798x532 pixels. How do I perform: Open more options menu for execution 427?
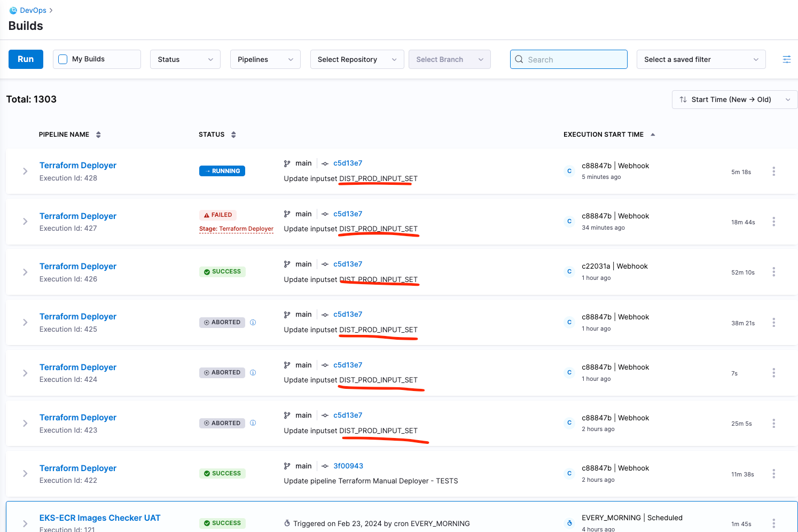pyautogui.click(x=773, y=221)
